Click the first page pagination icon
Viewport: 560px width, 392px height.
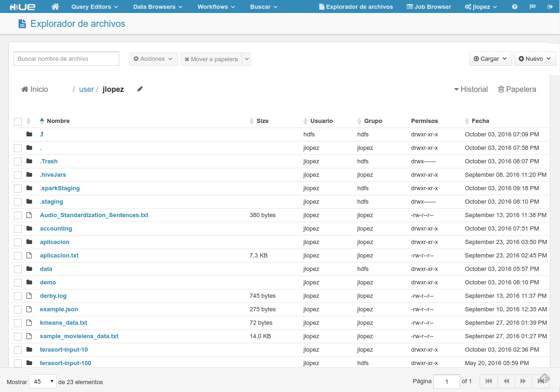[x=489, y=381]
